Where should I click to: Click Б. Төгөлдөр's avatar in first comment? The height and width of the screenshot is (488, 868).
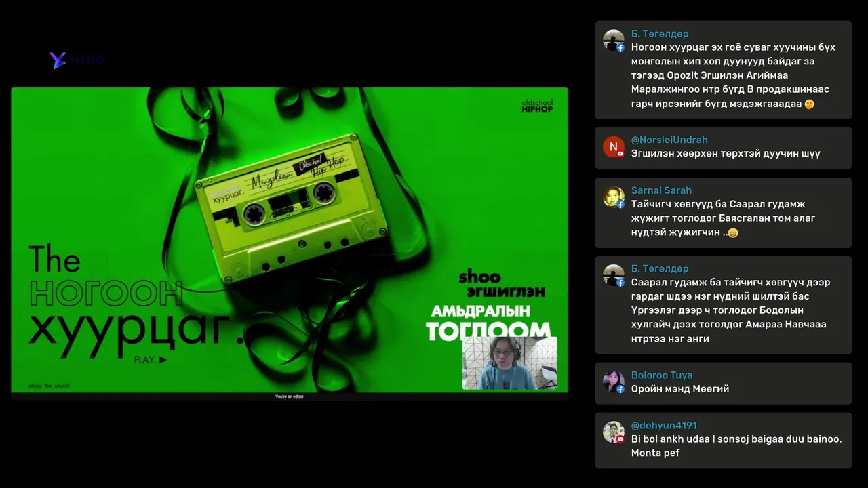pos(613,41)
